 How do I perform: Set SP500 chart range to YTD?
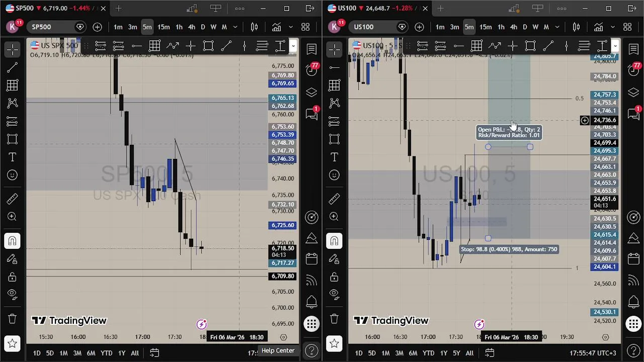point(106,353)
